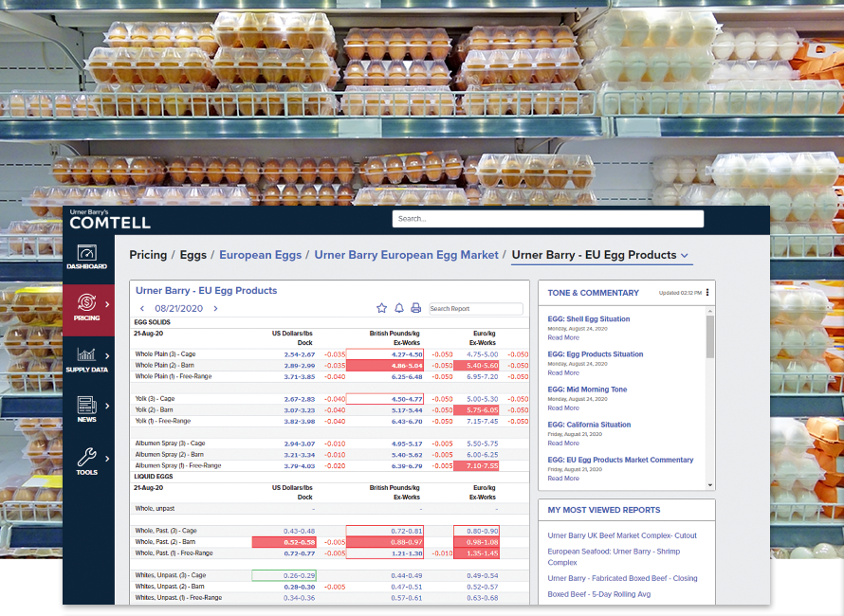844x616 pixels.
Task: Open the Tools wrench icon
Action: (86, 459)
